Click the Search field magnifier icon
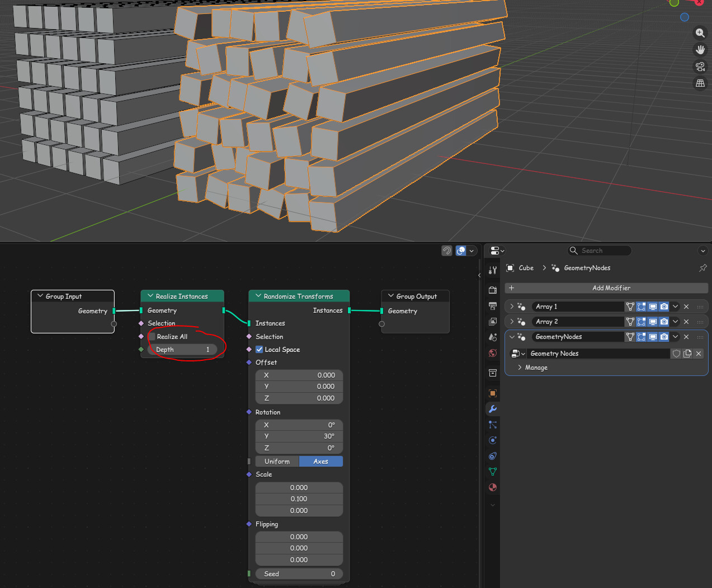Screen dimensions: 712x588 pyautogui.click(x=573, y=251)
